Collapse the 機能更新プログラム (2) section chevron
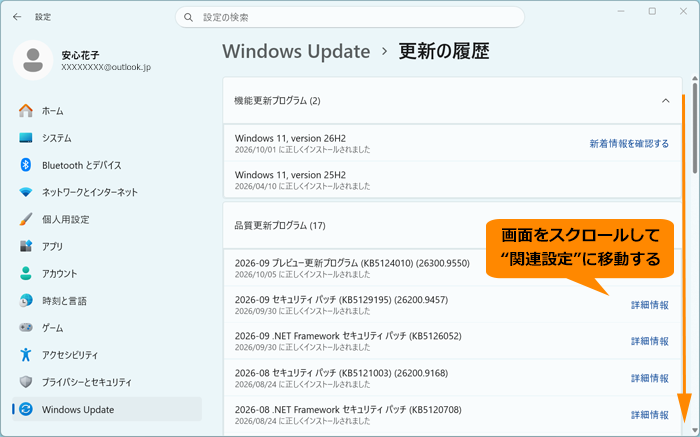 [665, 101]
